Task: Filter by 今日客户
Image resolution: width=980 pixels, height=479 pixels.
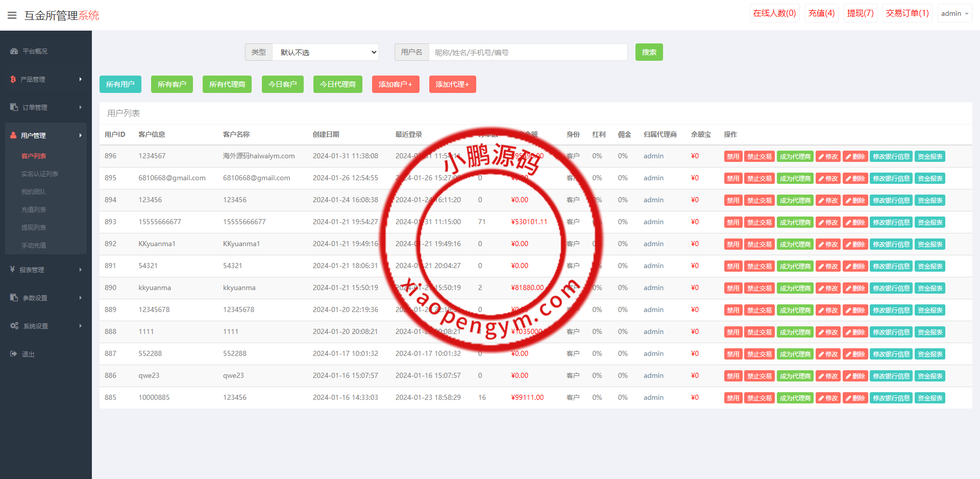Action: [283, 84]
